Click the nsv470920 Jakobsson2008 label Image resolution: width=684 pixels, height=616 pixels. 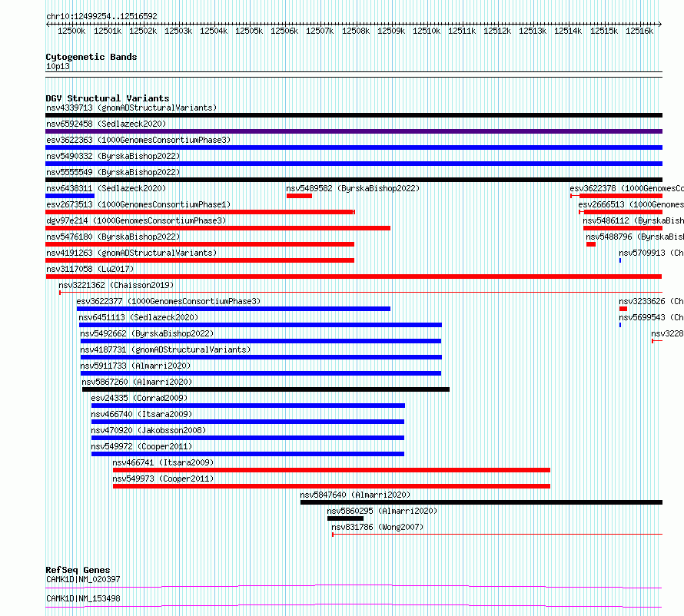(148, 430)
